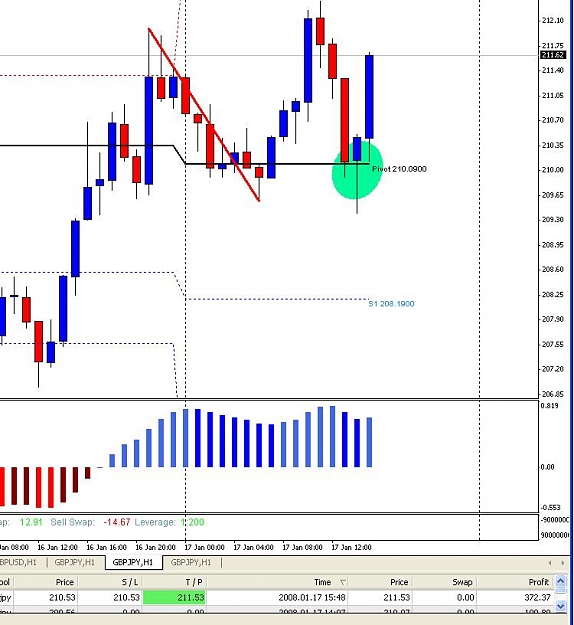This screenshot has height=625, width=574.
Task: Click the up arrow of trade list scrollbar
Action: coord(560,581)
